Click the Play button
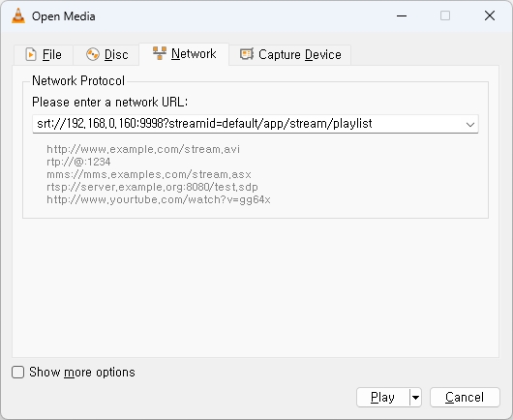Screen dimensions: 513x420 coord(382,398)
